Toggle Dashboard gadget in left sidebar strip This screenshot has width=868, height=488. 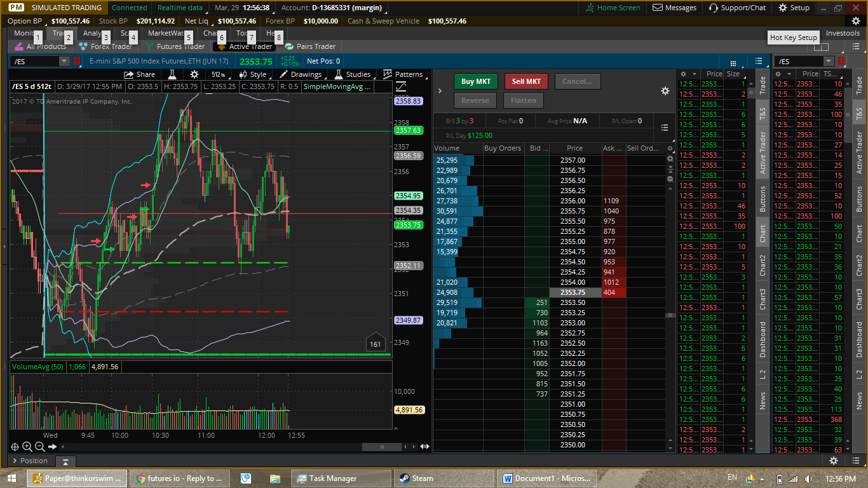(x=763, y=339)
